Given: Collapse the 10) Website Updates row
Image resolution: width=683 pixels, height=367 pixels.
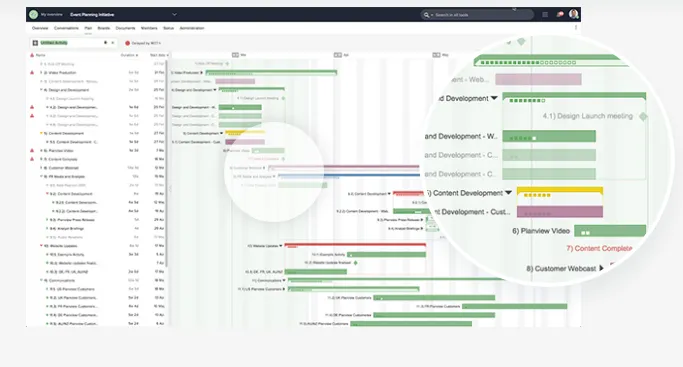Looking at the screenshot, I should tap(41, 246).
